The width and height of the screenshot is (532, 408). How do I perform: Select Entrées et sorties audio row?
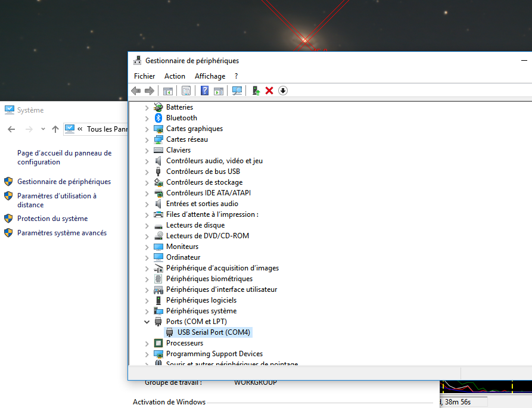202,204
